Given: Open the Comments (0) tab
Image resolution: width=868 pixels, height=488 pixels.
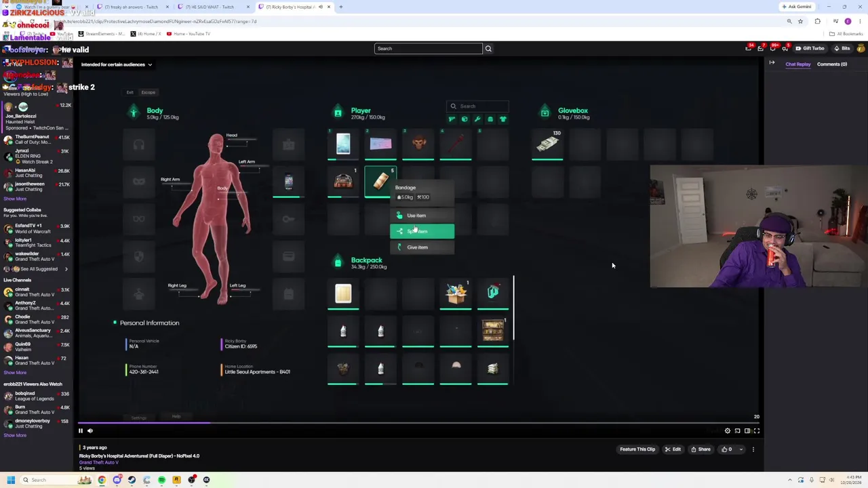Looking at the screenshot, I should click(x=832, y=64).
